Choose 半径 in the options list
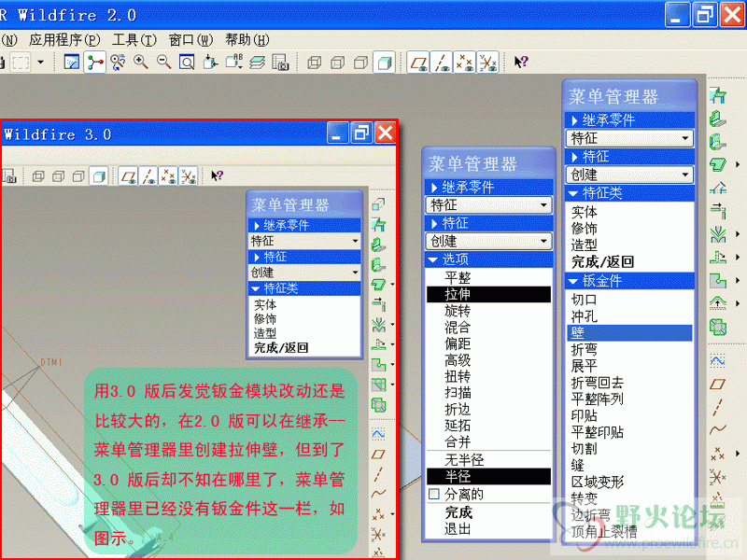Image resolution: width=747 pixels, height=560 pixels. tap(488, 476)
